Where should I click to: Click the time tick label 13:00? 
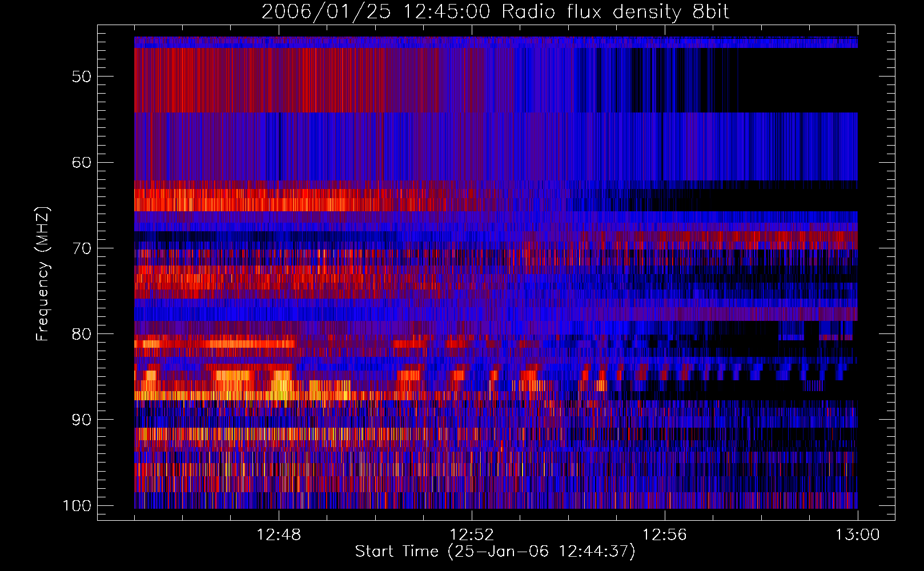(858, 535)
